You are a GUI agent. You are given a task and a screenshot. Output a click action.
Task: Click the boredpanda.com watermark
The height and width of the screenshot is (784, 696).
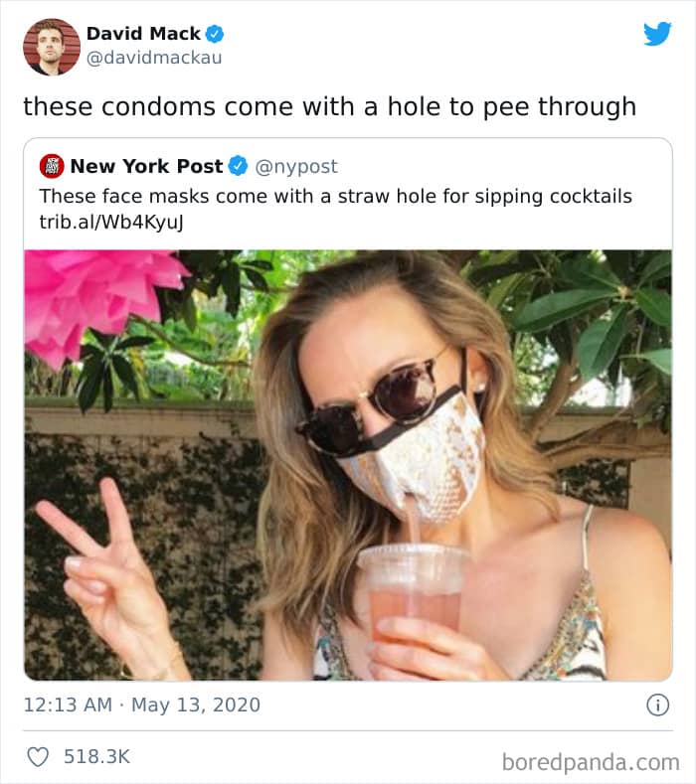point(591,763)
